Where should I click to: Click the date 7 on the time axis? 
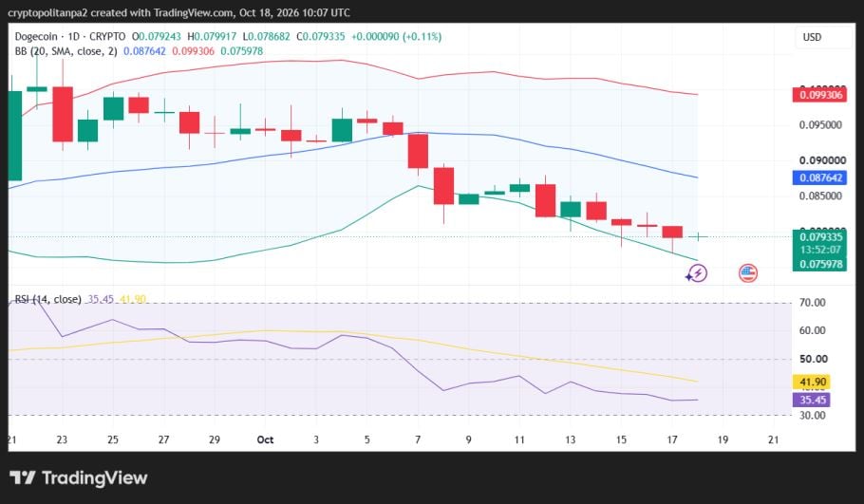click(x=418, y=439)
